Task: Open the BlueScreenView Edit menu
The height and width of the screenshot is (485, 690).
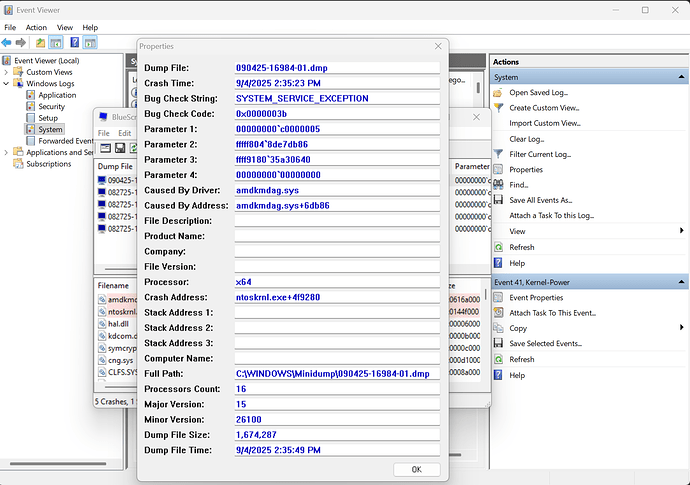Action: coord(125,133)
